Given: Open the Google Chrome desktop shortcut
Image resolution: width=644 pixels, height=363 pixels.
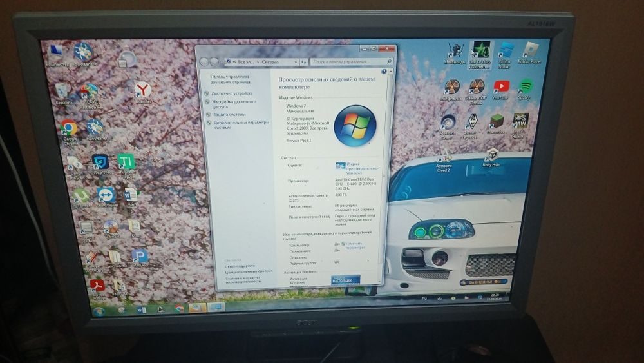Looking at the screenshot, I should [x=70, y=132].
